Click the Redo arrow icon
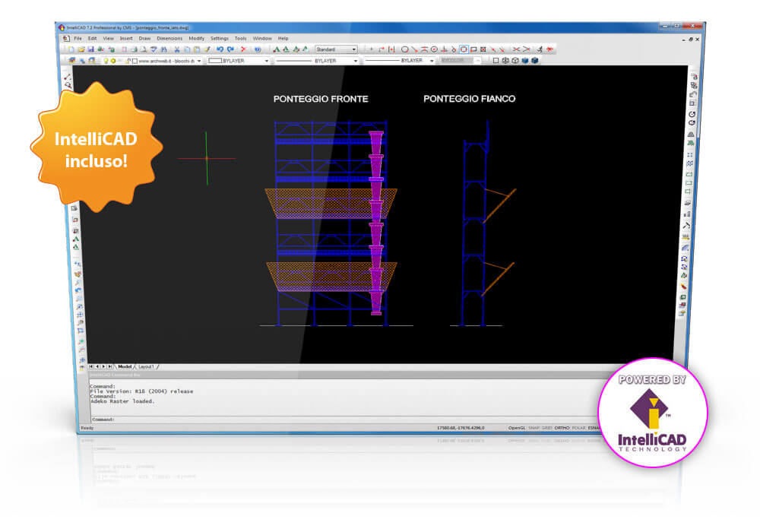The height and width of the screenshot is (532, 760). click(230, 49)
